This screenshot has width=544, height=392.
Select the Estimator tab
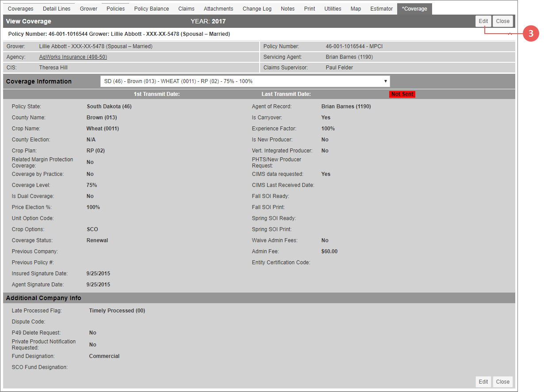(381, 9)
